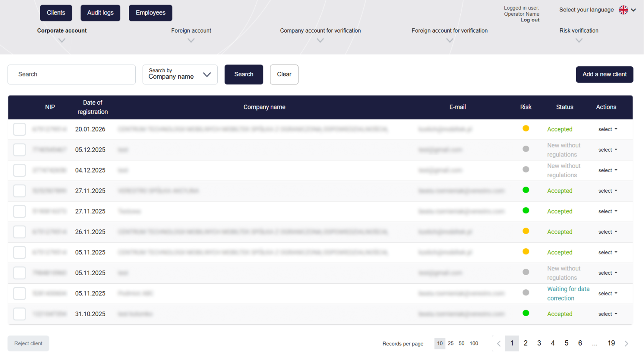644x353 pixels.
Task: Switch to Company account for verification tab
Action: pos(320,31)
